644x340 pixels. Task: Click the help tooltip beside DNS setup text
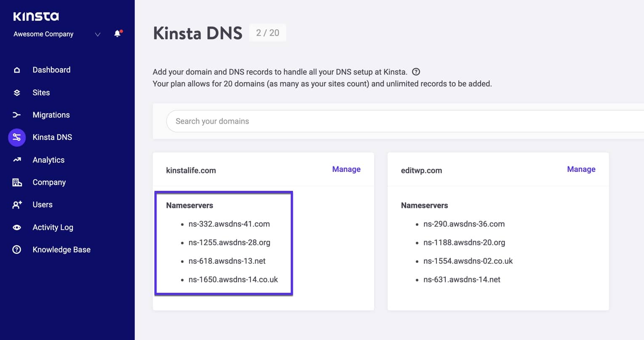[x=416, y=72]
